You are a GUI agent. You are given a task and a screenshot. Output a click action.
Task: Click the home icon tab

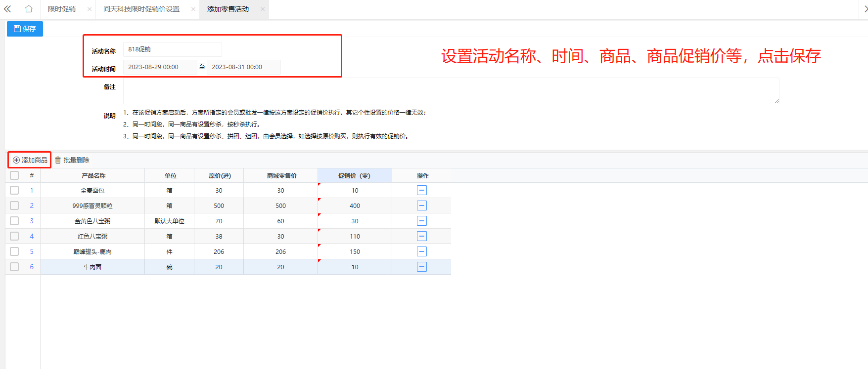coord(29,9)
